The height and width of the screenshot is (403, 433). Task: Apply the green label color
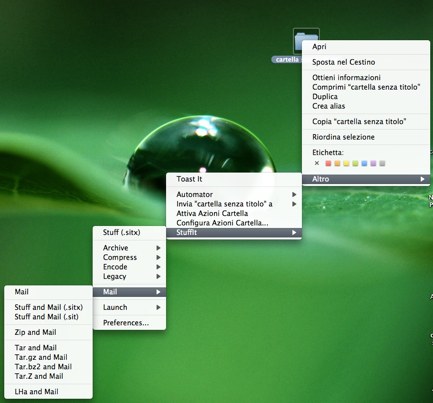click(x=355, y=163)
